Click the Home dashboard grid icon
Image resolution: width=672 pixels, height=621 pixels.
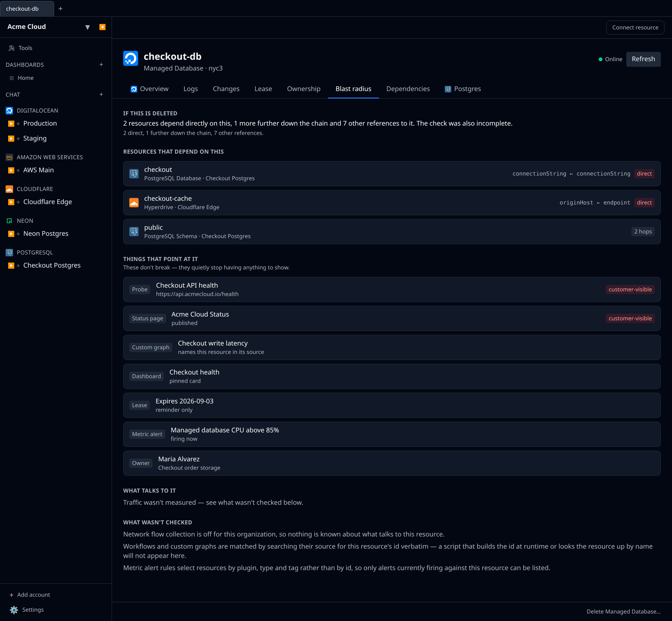[x=12, y=78]
